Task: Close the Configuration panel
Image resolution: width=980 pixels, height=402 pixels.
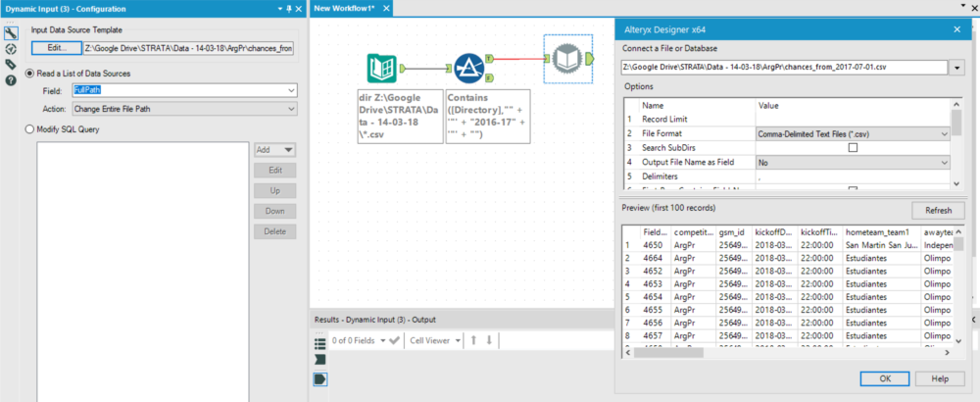Action: (x=299, y=9)
